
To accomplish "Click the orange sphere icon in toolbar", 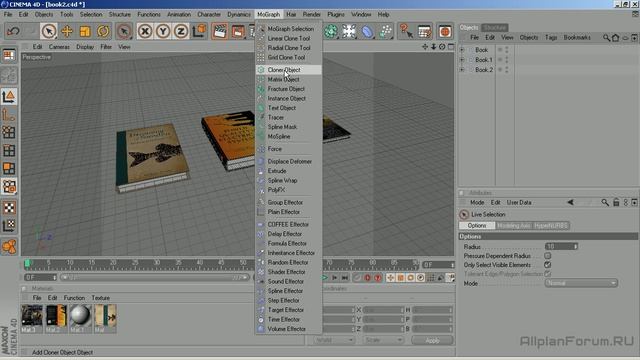I will coord(445,31).
